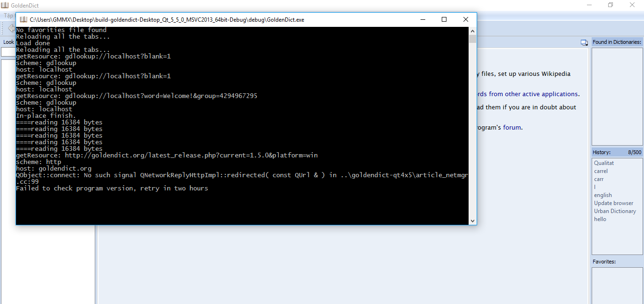Click console line 'In-place finish.'

point(46,115)
